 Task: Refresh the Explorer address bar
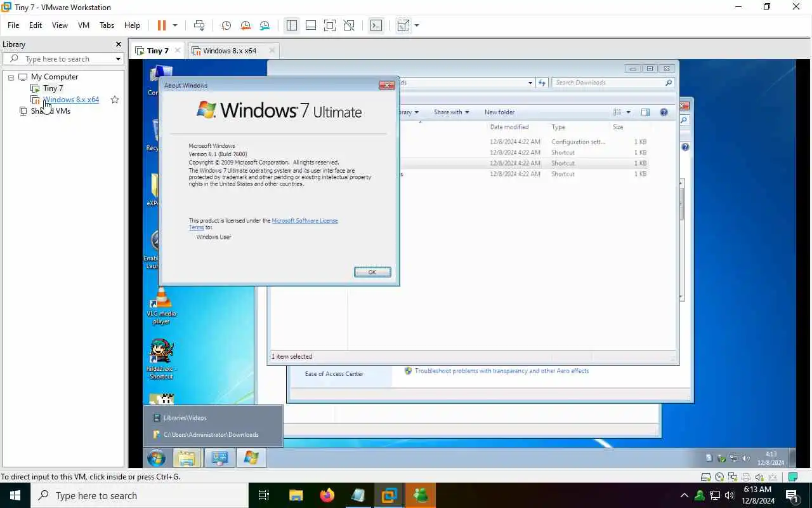(x=542, y=83)
